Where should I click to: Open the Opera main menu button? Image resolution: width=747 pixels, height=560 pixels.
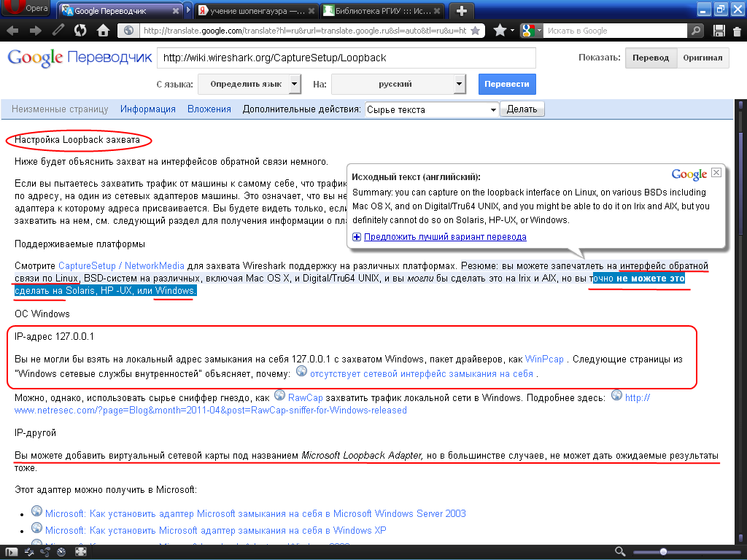[25, 7]
